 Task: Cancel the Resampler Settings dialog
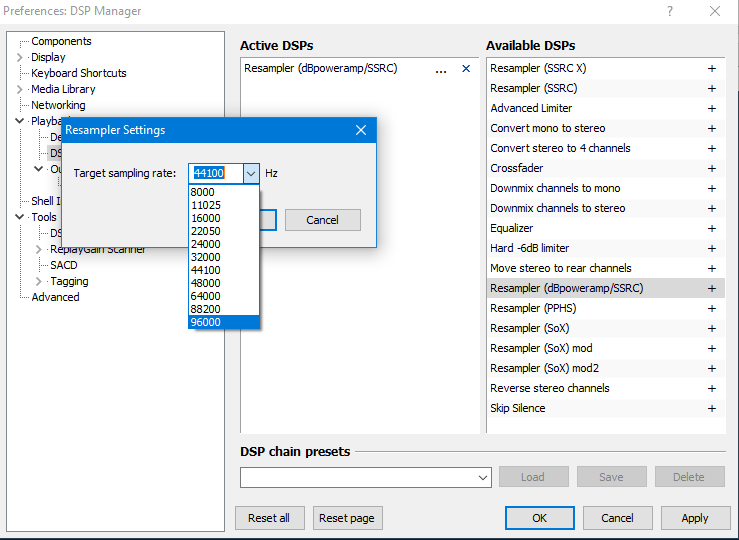tap(323, 220)
